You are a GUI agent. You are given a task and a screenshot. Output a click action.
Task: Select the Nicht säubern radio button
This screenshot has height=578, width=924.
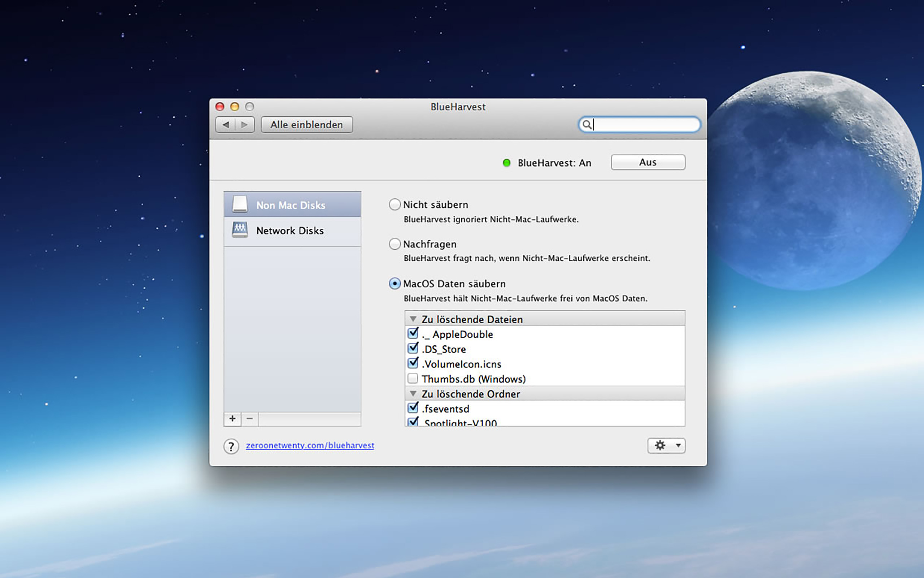(395, 204)
